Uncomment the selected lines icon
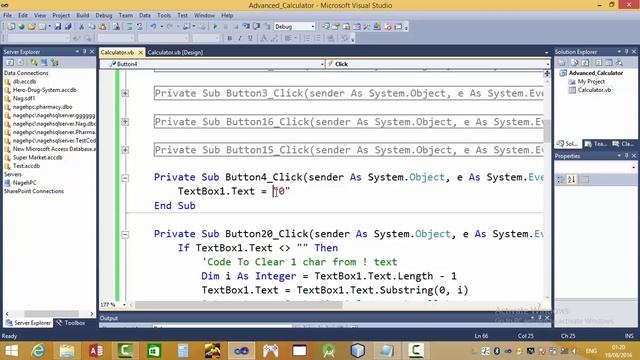 140,27
